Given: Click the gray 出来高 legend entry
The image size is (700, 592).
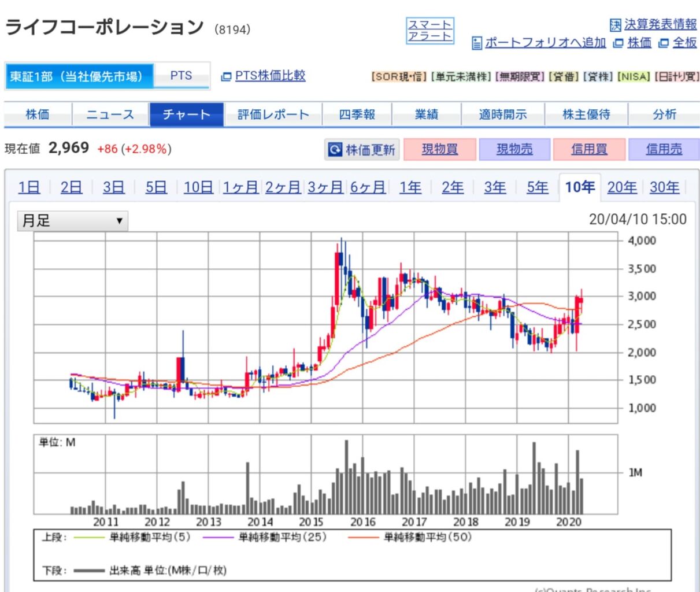Looking at the screenshot, I should [150, 571].
